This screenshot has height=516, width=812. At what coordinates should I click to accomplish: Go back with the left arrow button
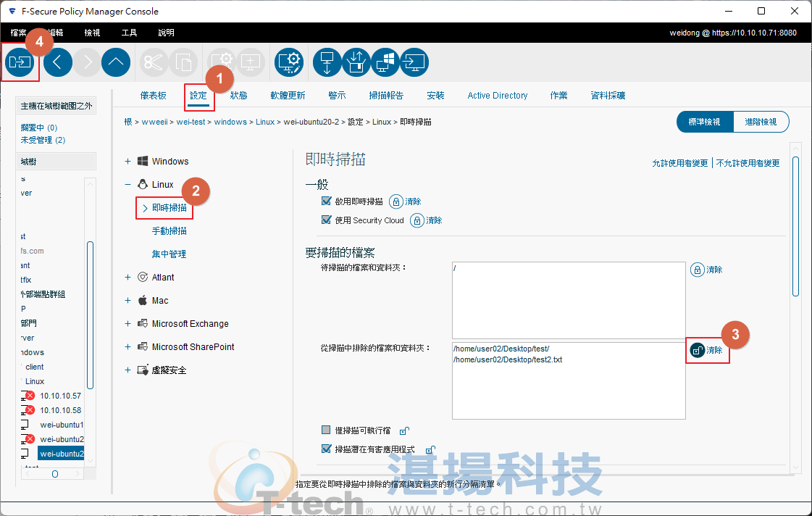58,62
